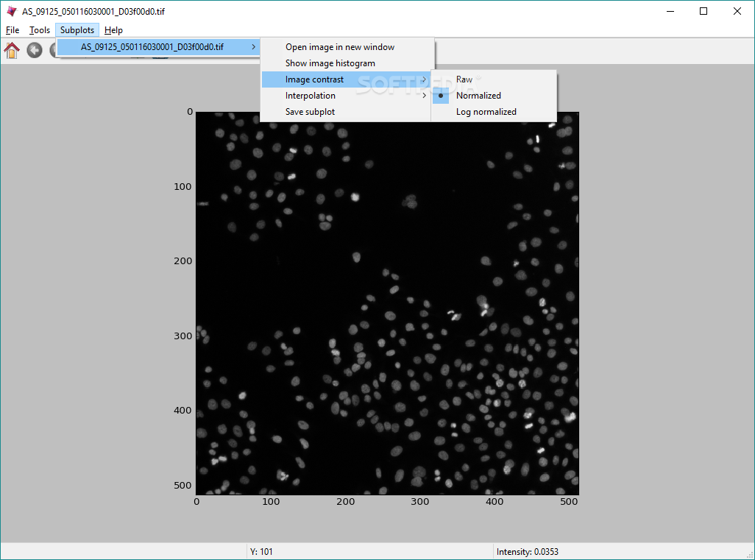Choose Show image histogram
Image resolution: width=755 pixels, height=560 pixels.
(346, 63)
